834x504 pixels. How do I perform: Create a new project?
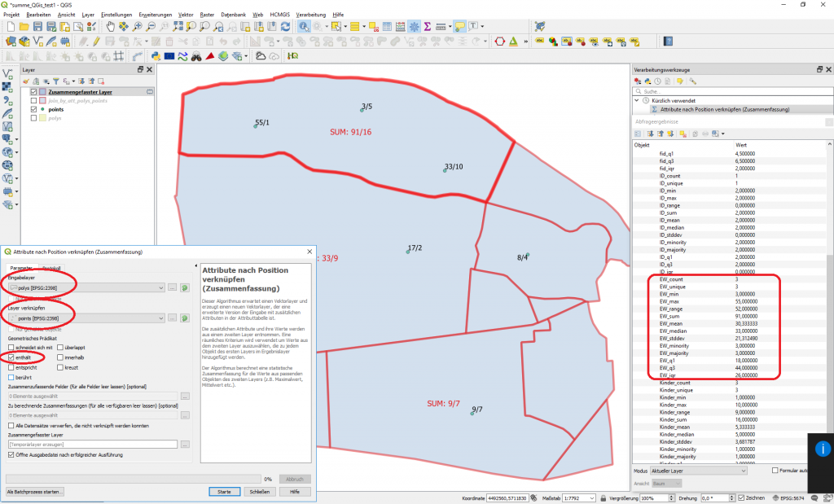(x=11, y=28)
